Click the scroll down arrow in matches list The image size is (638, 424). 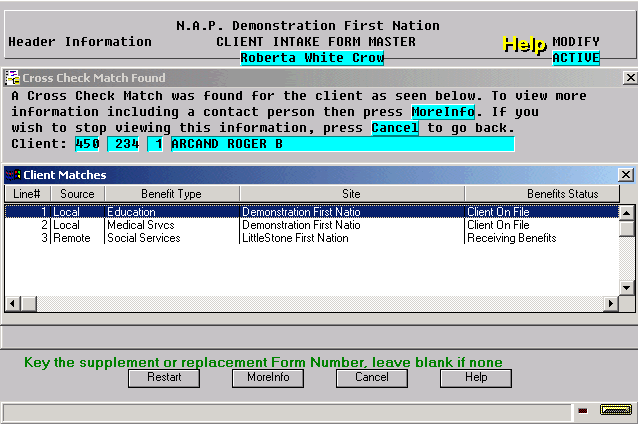pyautogui.click(x=627, y=288)
